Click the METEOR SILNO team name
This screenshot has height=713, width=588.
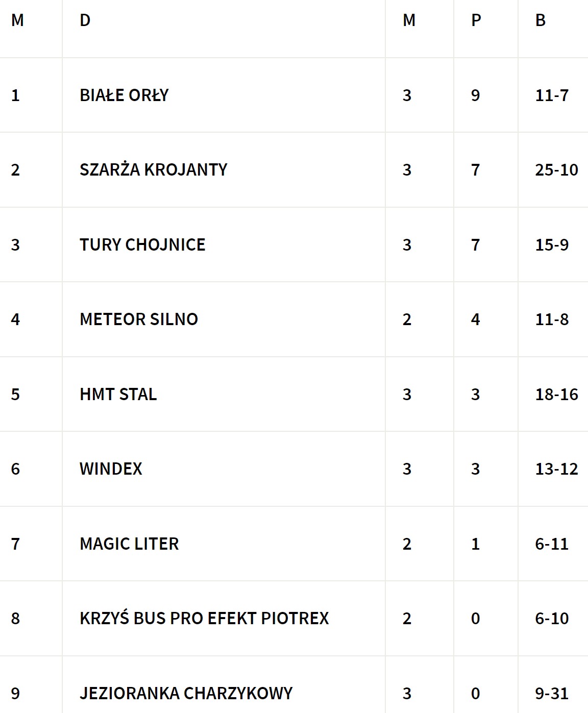coord(139,319)
